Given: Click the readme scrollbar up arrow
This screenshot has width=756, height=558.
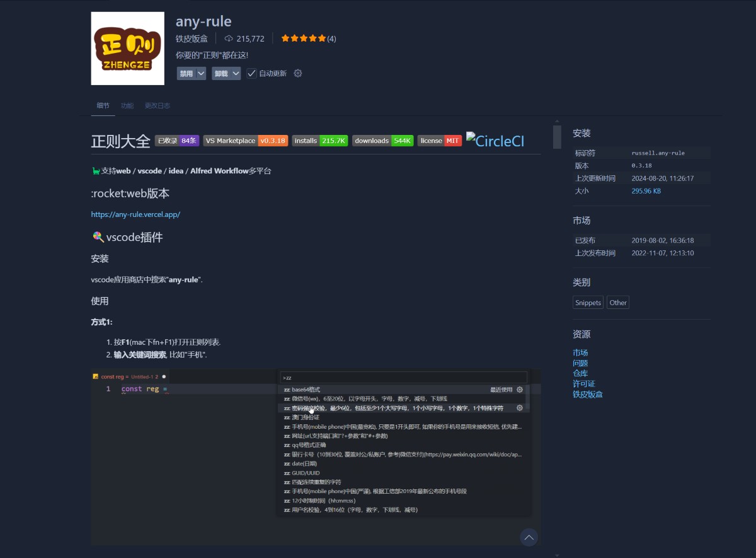Looking at the screenshot, I should tap(557, 120).
